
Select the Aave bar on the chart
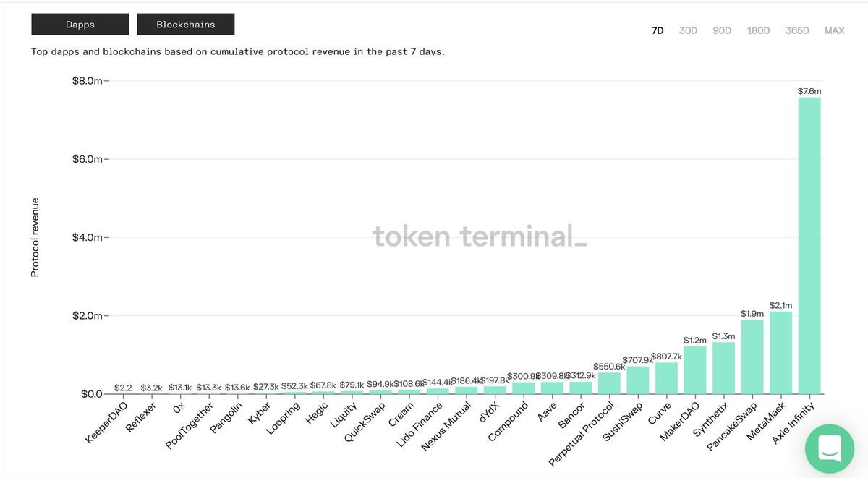(x=551, y=389)
